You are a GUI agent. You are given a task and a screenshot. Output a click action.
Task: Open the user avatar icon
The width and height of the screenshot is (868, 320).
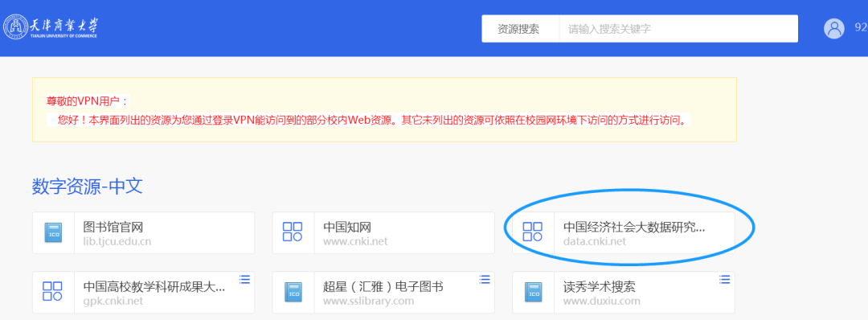833,28
